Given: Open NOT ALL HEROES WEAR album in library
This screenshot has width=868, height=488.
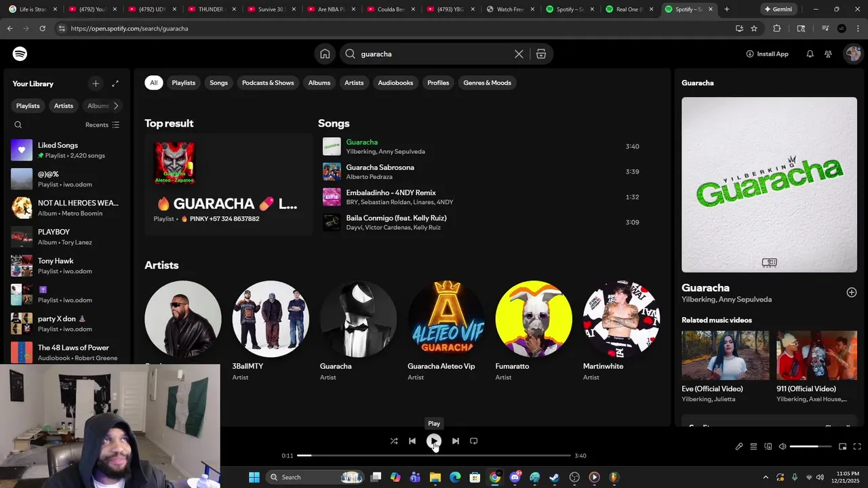Looking at the screenshot, I should [66, 207].
